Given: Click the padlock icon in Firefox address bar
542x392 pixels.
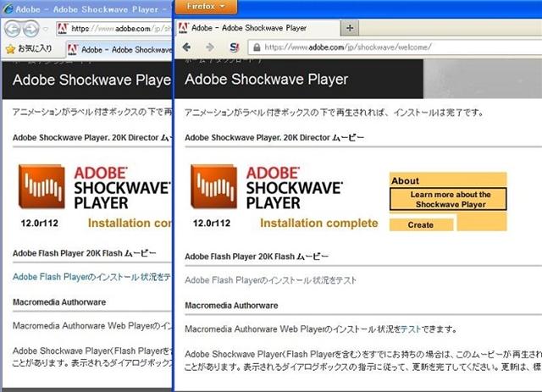Looking at the screenshot, I should (x=257, y=47).
